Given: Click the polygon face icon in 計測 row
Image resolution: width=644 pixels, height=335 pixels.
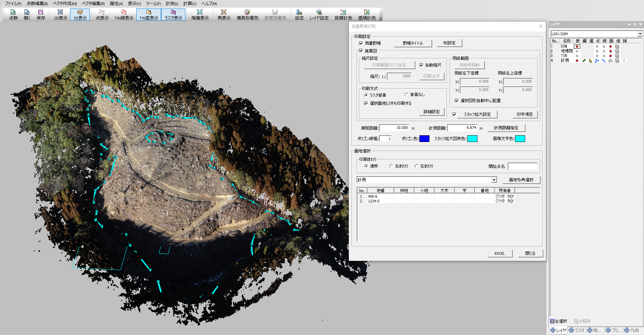Looking at the screenshot, I should click(x=610, y=61).
